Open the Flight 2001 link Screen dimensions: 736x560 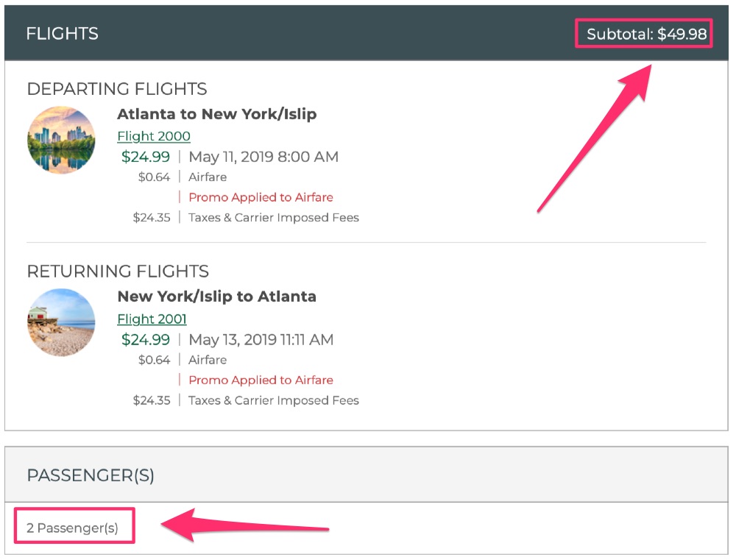[152, 319]
